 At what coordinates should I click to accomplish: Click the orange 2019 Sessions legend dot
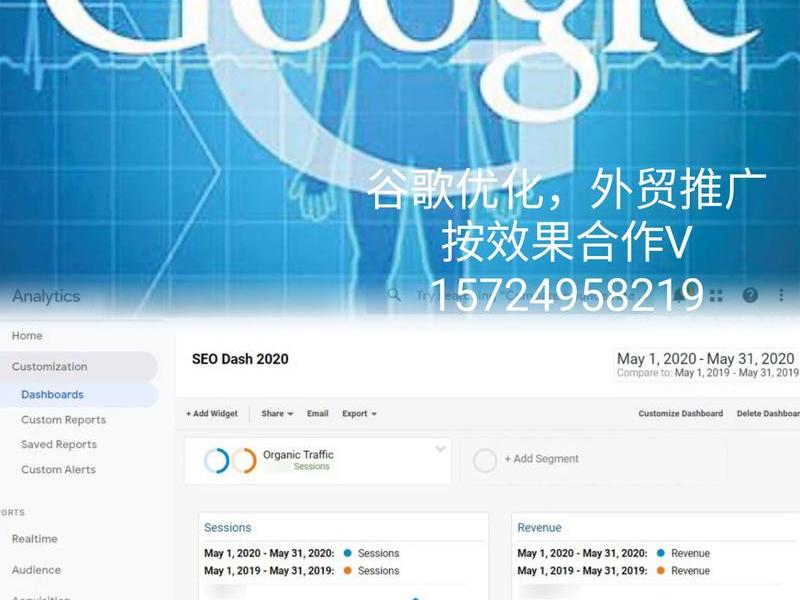click(347, 570)
